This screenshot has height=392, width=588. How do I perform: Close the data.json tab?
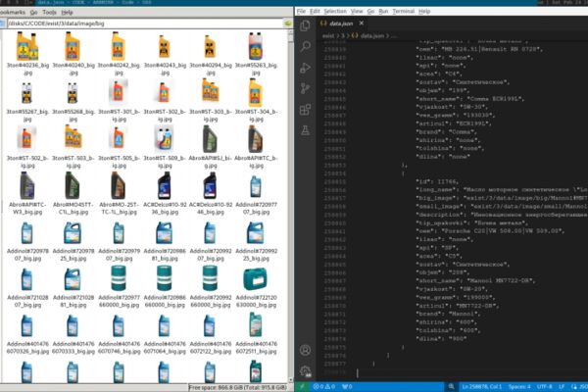[x=361, y=24]
